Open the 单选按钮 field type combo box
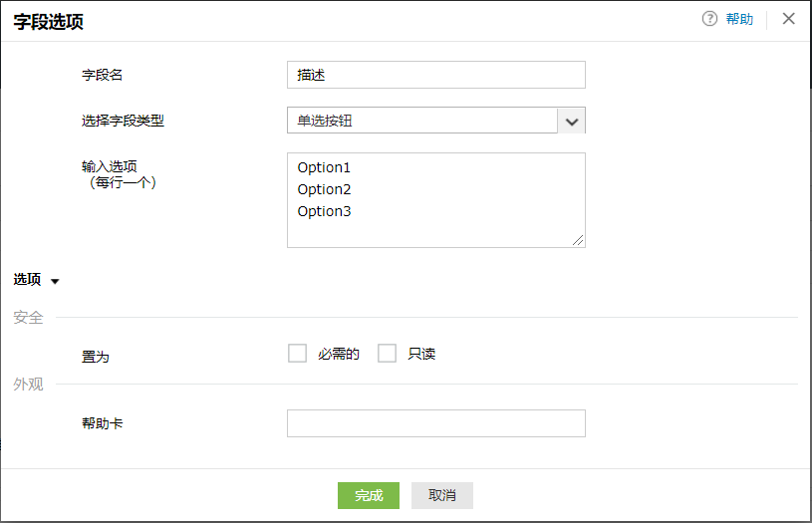Image resolution: width=812 pixels, height=523 pixels. click(422, 121)
